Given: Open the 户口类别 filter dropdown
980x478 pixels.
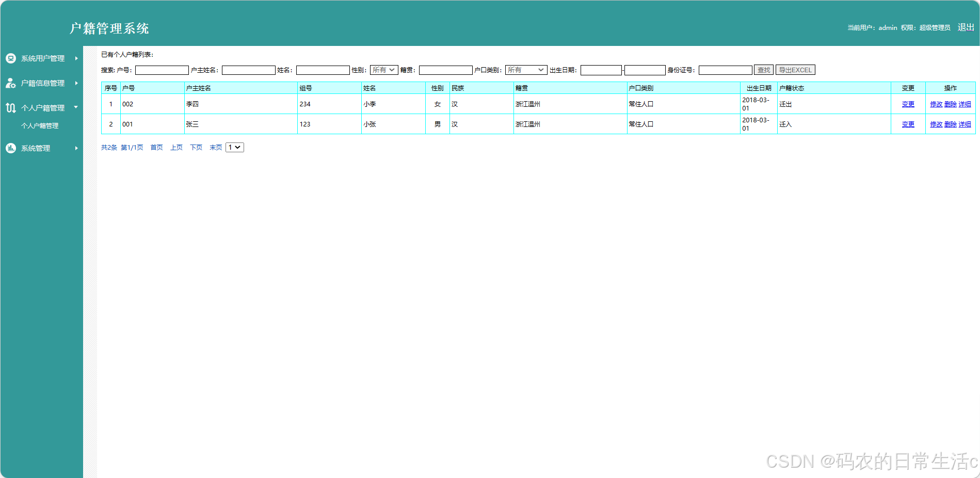Looking at the screenshot, I should click(525, 70).
